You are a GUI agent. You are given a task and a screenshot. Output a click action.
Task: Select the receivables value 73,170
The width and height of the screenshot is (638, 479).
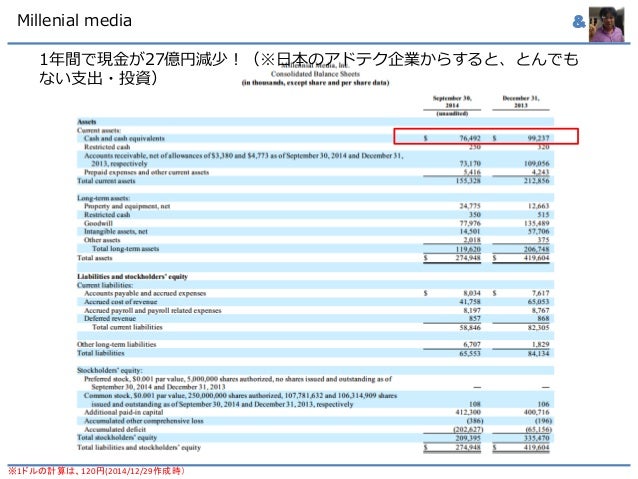470,164
